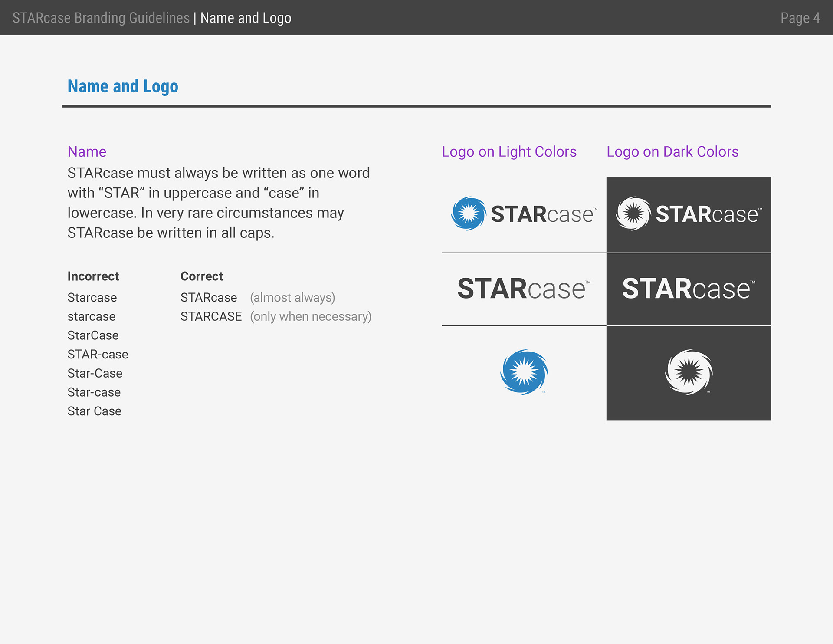The image size is (833, 644).
Task: Click the full STARcase logo text on light
Action: 544,214
